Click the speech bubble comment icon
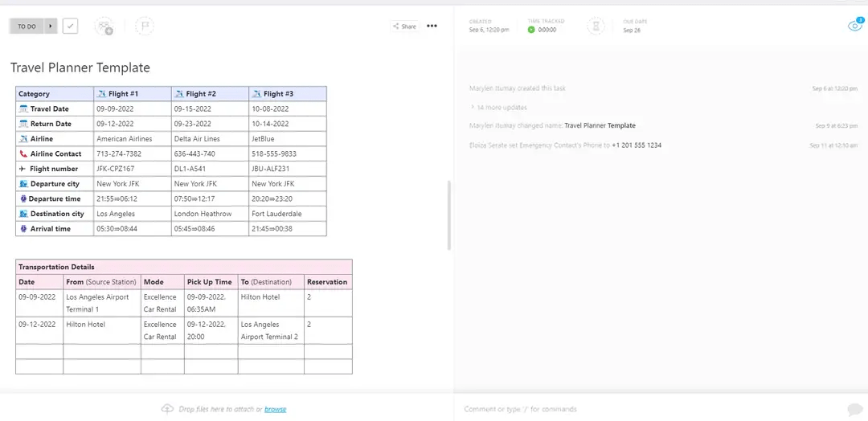The width and height of the screenshot is (868, 421). [854, 410]
